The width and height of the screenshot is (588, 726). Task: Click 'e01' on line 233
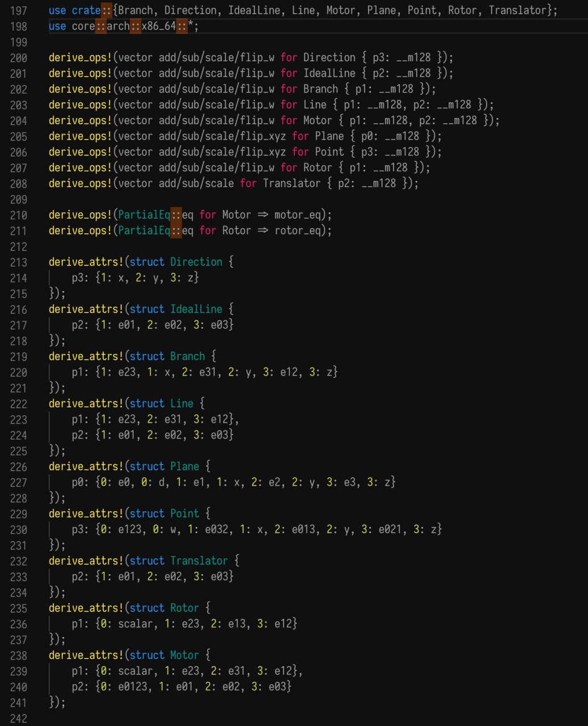127,577
